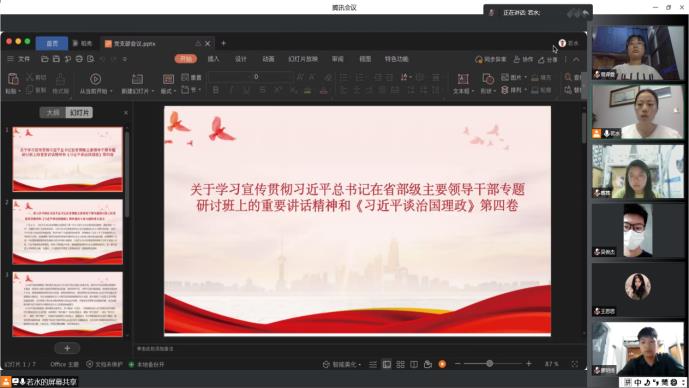Click the add slide plus button below thumbnails

(x=67, y=348)
